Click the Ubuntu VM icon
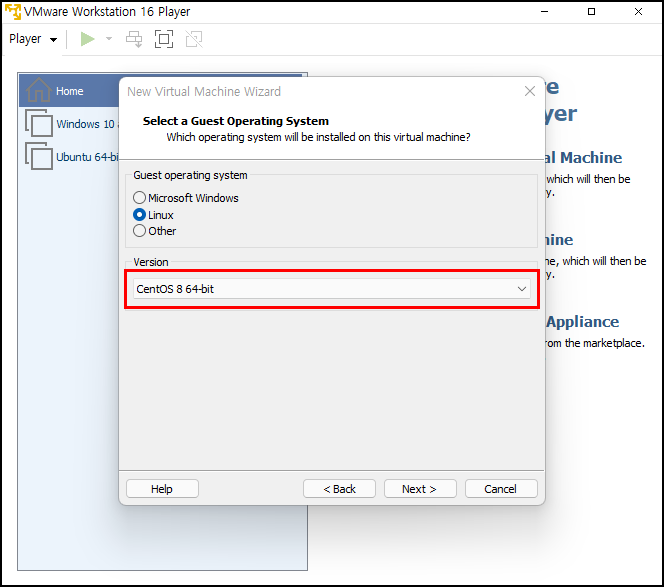Image resolution: width=664 pixels, height=587 pixels. tap(39, 156)
